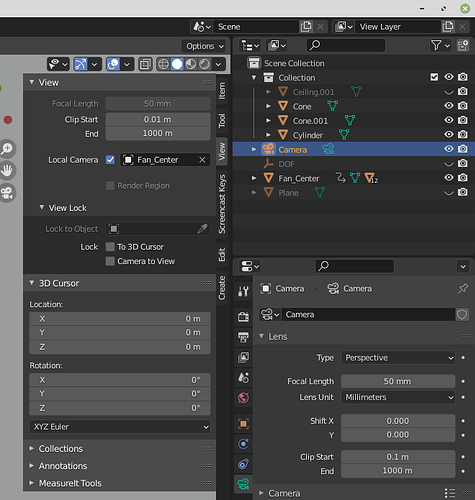Screen dimensions: 475x500
Task: Hide the Cone object in viewport
Action: click(449, 106)
